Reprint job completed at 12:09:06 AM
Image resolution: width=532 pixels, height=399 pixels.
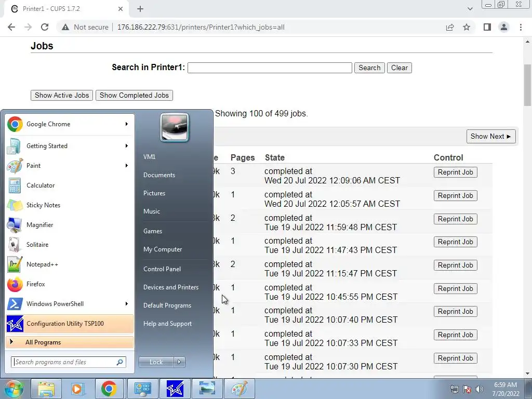pyautogui.click(x=455, y=172)
